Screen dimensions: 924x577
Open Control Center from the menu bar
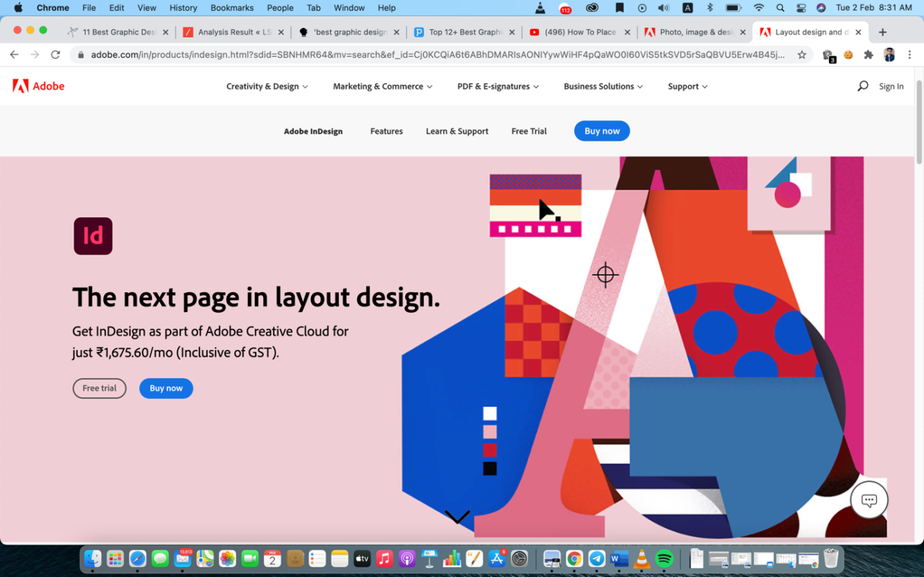click(x=801, y=8)
